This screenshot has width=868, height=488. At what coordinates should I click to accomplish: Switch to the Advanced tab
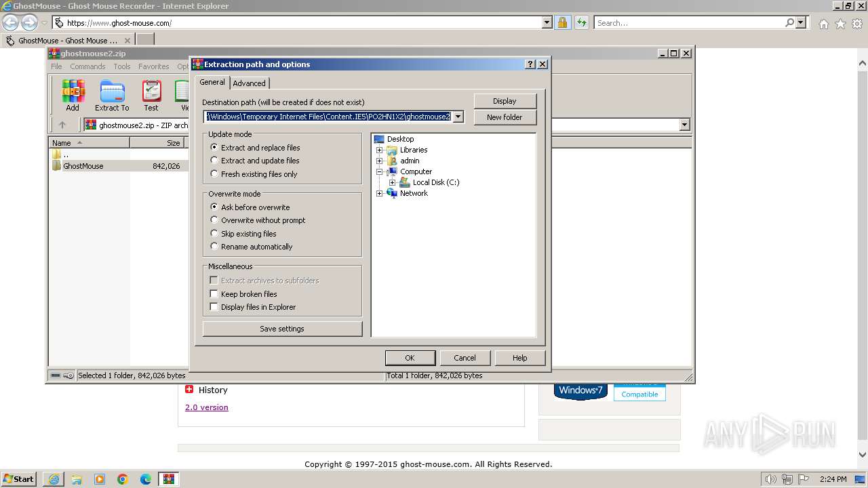pyautogui.click(x=250, y=83)
